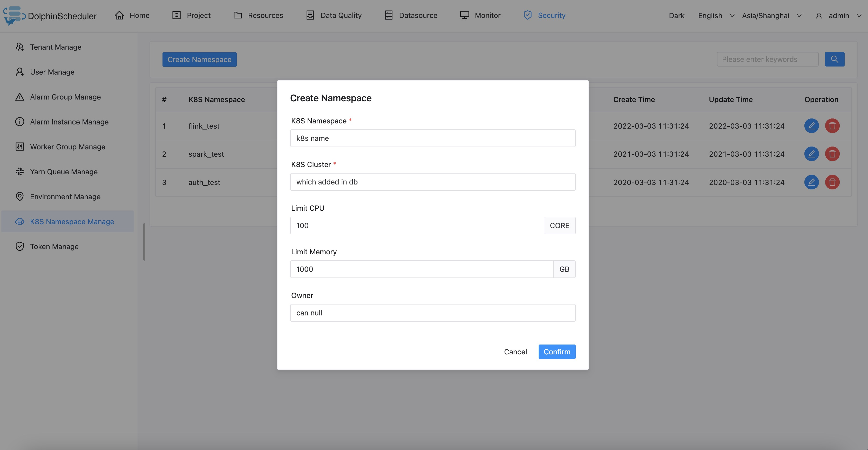
Task: Select User Manage in sidebar
Action: click(x=67, y=72)
